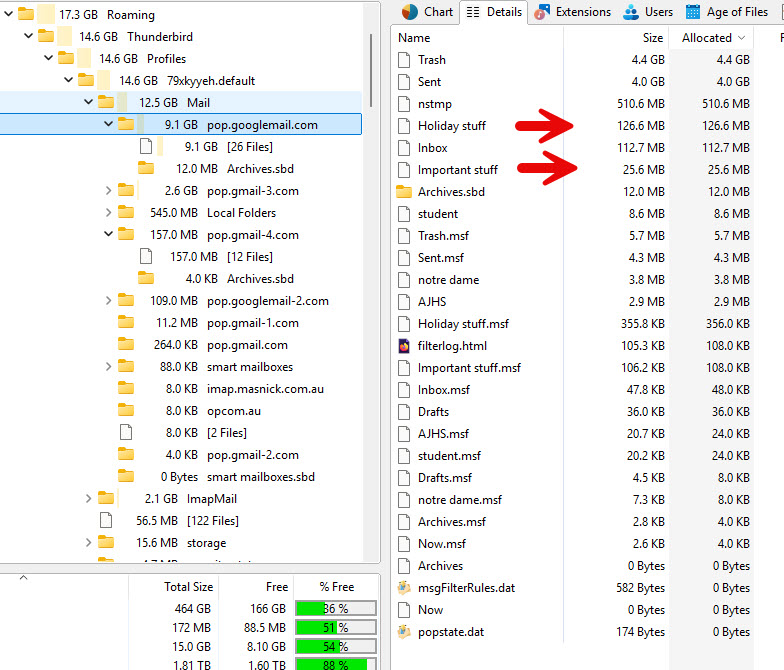Open the Allocated column sort dropdown
The width and height of the screenshot is (784, 670).
pos(742,38)
